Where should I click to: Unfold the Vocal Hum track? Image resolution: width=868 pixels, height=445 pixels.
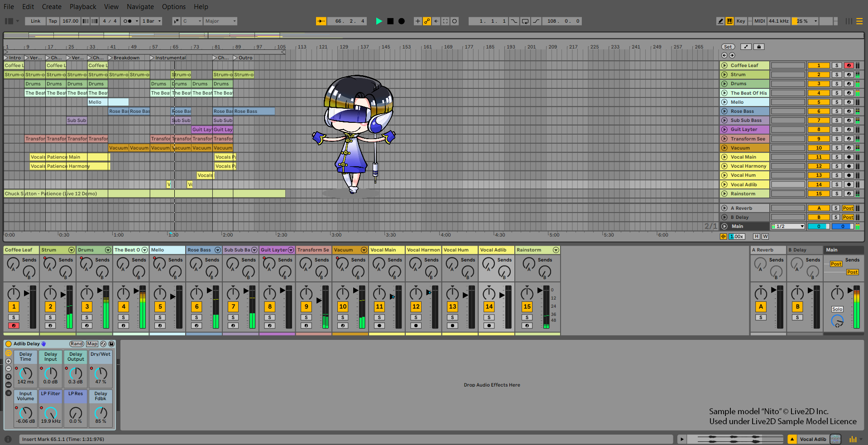[x=724, y=175]
